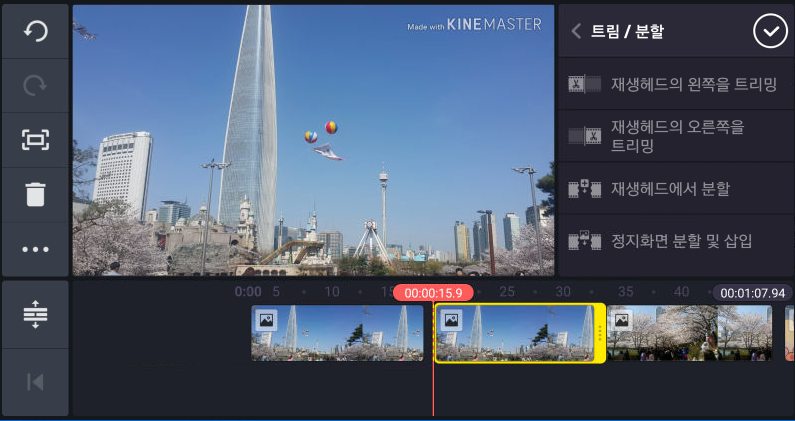Click the 25 second ruler mark
Viewport: 795px width, 421px height.
coord(507,292)
